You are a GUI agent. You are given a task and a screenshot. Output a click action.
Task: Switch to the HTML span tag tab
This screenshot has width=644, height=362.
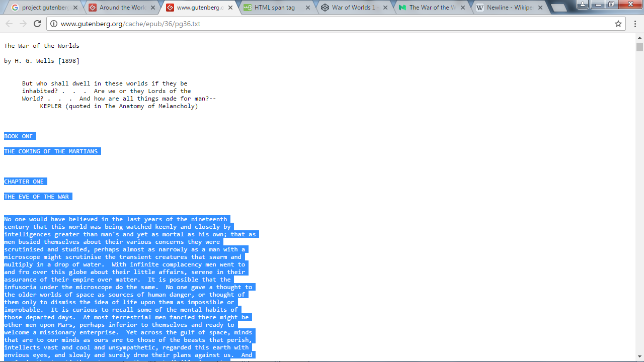[277, 8]
